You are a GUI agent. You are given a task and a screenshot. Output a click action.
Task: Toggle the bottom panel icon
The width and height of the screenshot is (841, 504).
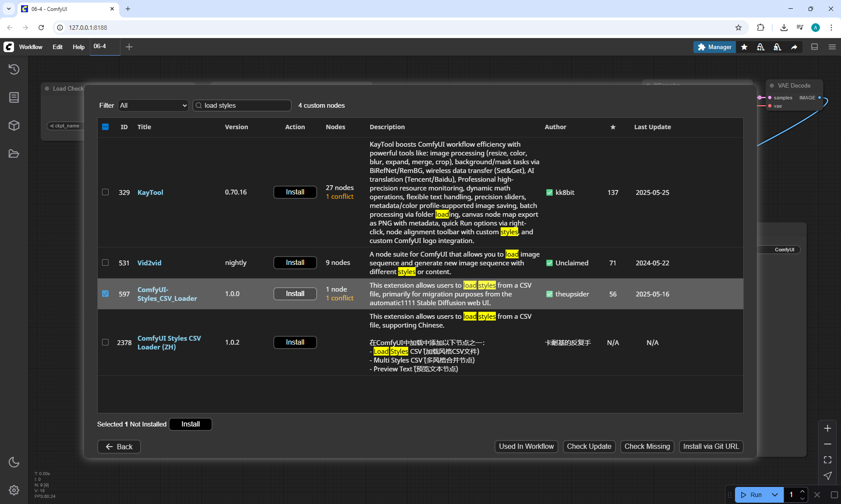(814, 47)
